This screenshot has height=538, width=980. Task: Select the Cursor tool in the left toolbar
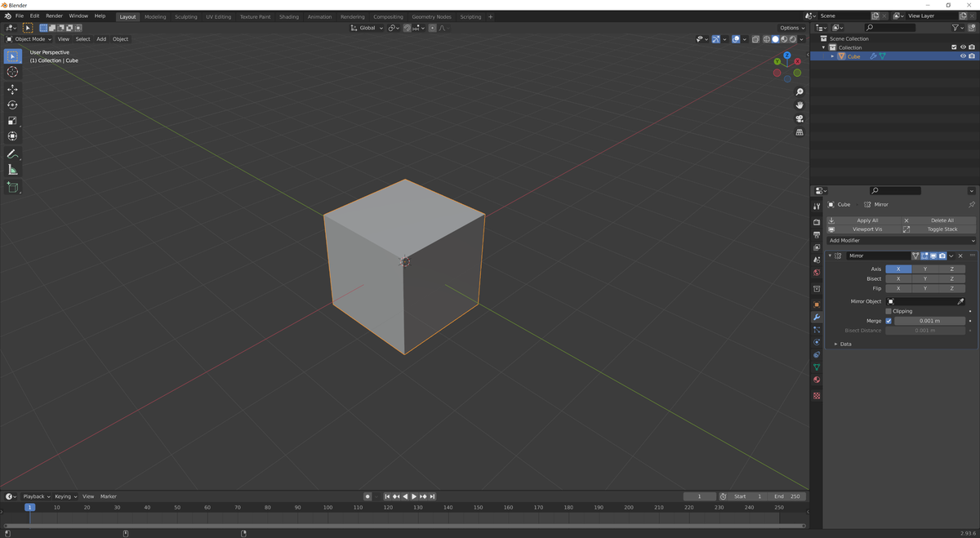[12, 72]
